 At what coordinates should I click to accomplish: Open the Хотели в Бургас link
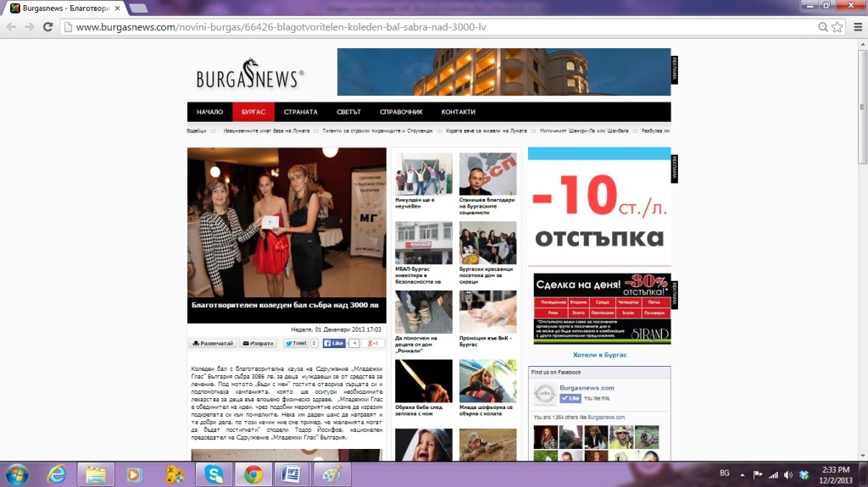click(599, 355)
